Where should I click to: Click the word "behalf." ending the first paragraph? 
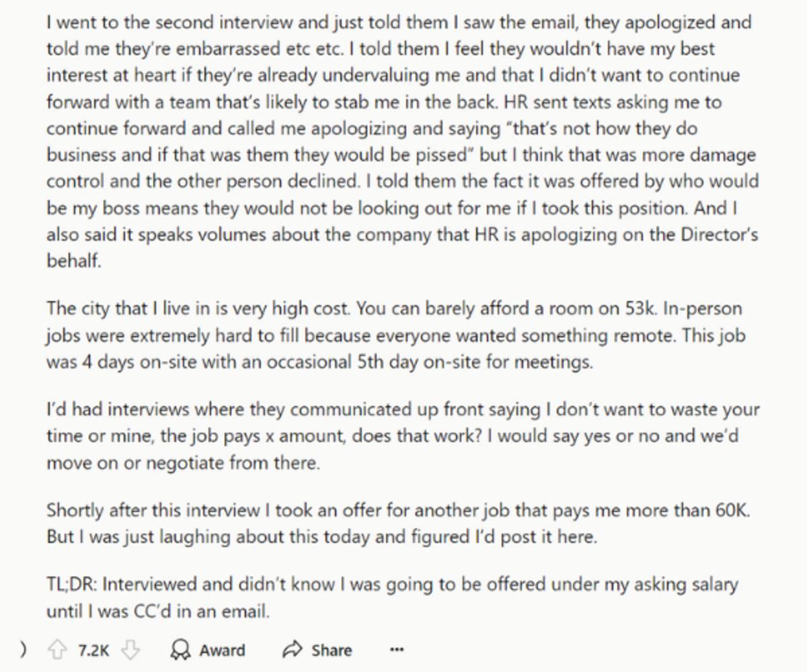click(x=74, y=261)
